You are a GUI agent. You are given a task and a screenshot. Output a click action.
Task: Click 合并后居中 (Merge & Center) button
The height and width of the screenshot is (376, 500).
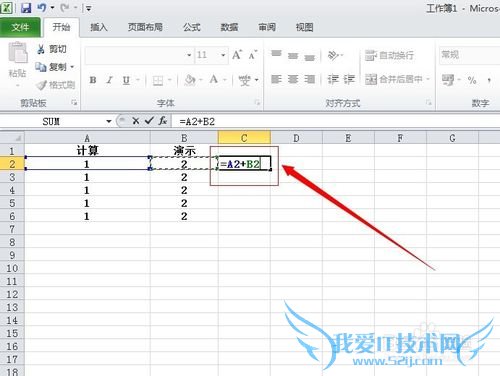point(394,79)
